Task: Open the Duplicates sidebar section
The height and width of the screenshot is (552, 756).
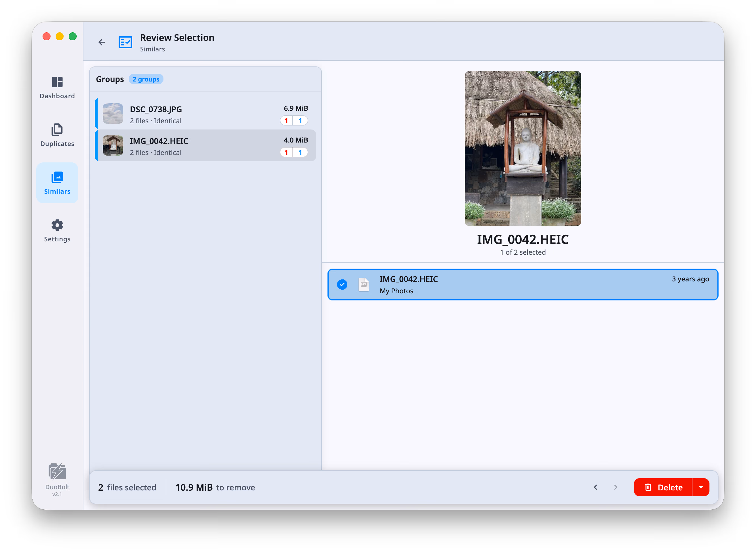Action: (57, 135)
